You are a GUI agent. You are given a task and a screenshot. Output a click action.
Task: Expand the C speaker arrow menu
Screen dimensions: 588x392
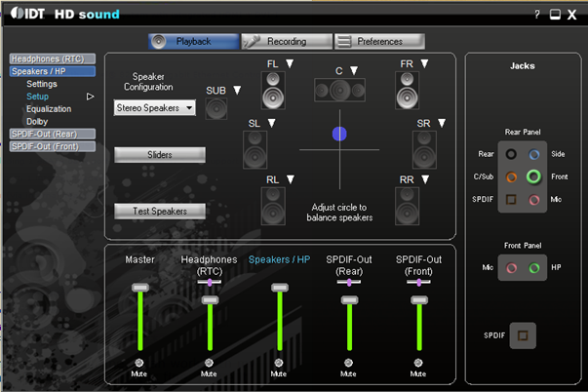tap(354, 71)
